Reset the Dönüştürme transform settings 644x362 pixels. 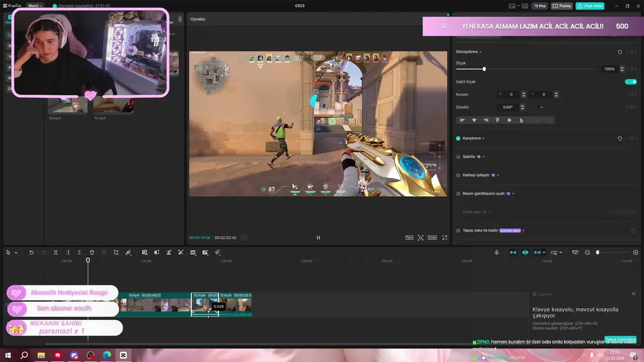[619, 52]
